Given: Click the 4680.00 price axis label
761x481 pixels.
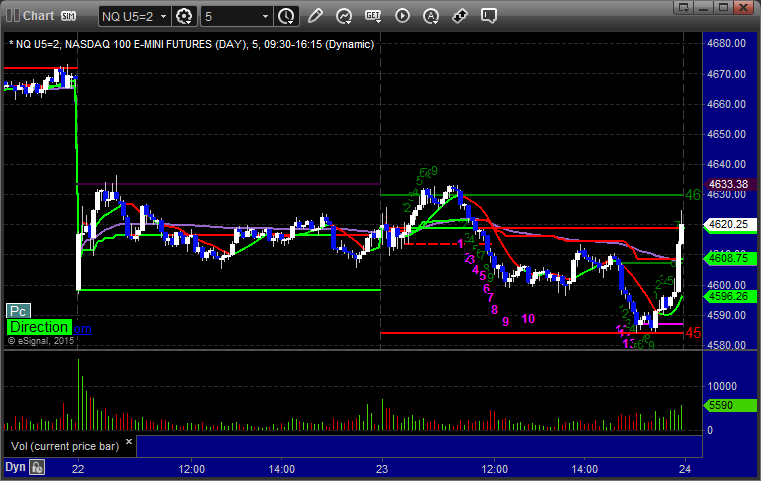Looking at the screenshot, I should coord(727,43).
